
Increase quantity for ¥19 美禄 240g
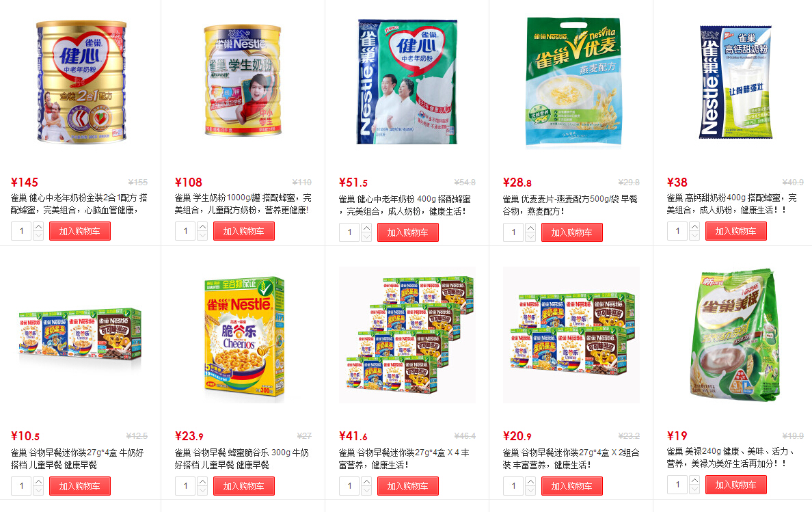pyautogui.click(x=695, y=481)
